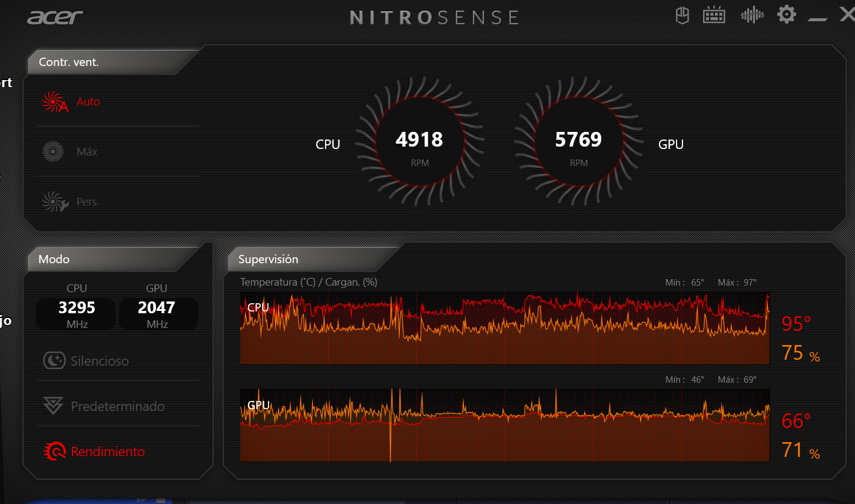Click the GPU temperature graph
The width and height of the screenshot is (855, 504).
click(505, 425)
